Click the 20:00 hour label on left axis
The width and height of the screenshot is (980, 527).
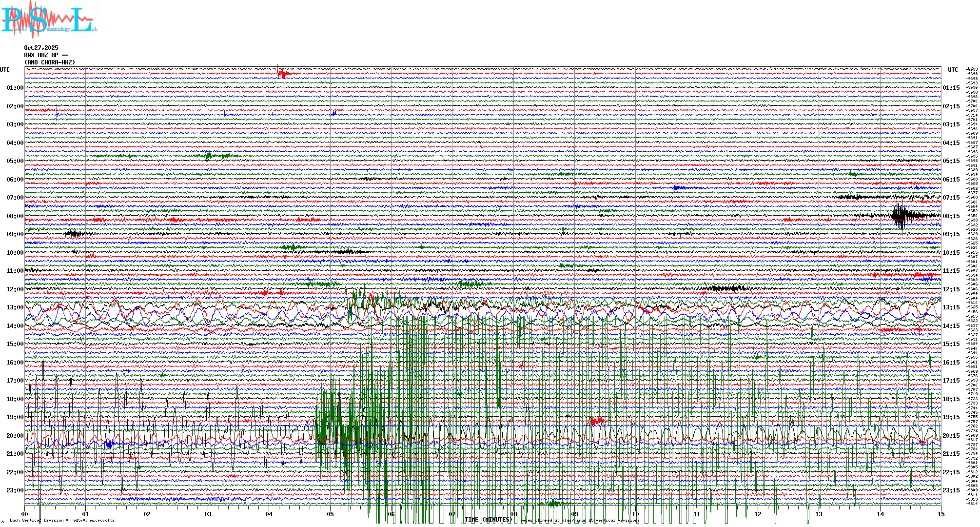(15, 436)
